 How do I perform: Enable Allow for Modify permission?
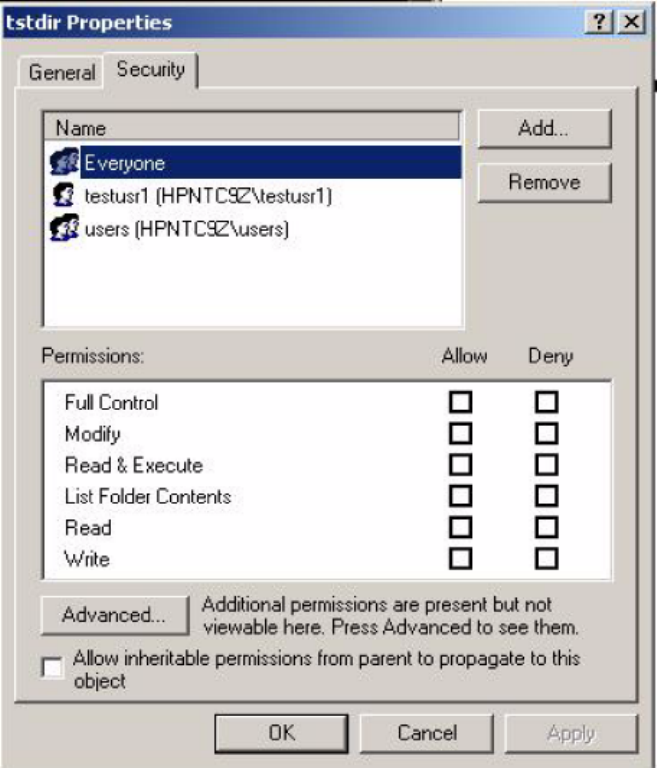[460, 434]
